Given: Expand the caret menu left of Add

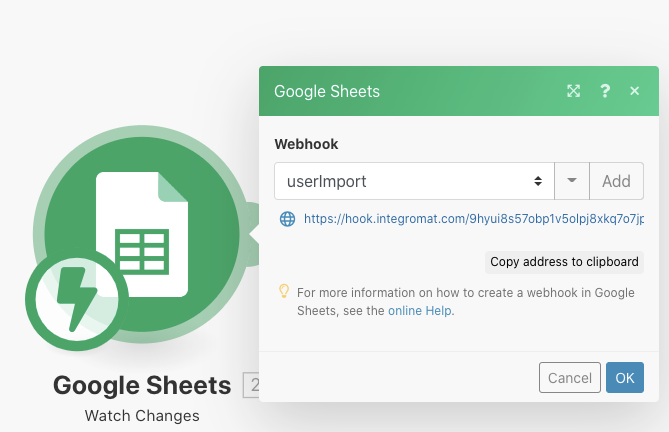Looking at the screenshot, I should tap(572, 181).
